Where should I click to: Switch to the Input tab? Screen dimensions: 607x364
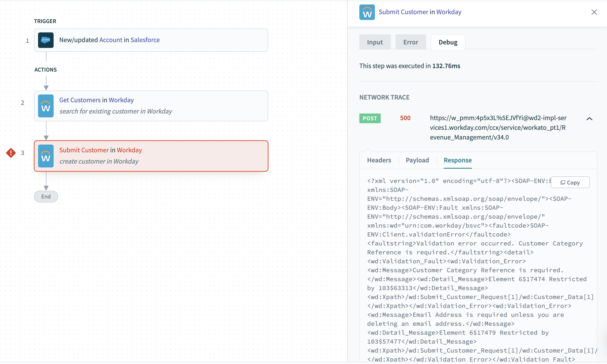click(375, 42)
